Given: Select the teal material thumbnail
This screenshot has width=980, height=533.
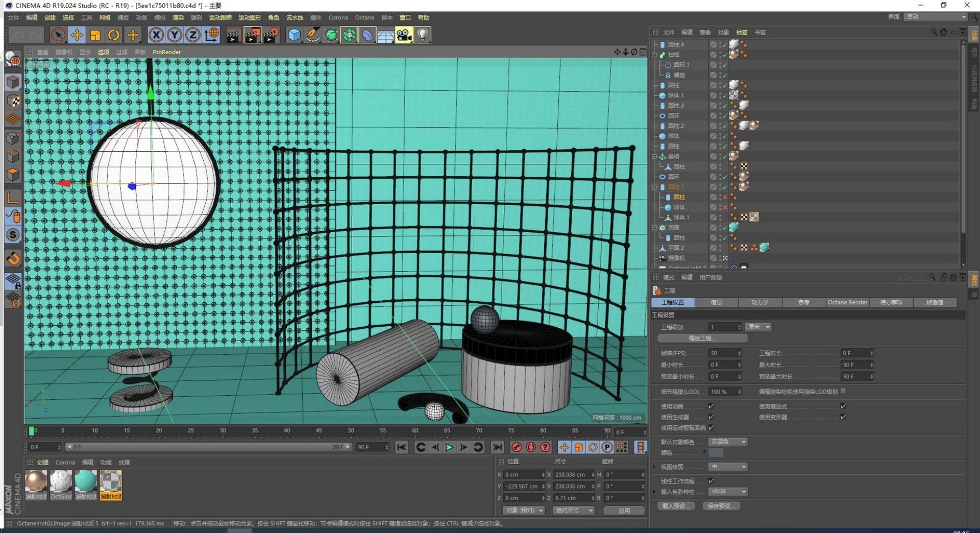Looking at the screenshot, I should [86, 482].
